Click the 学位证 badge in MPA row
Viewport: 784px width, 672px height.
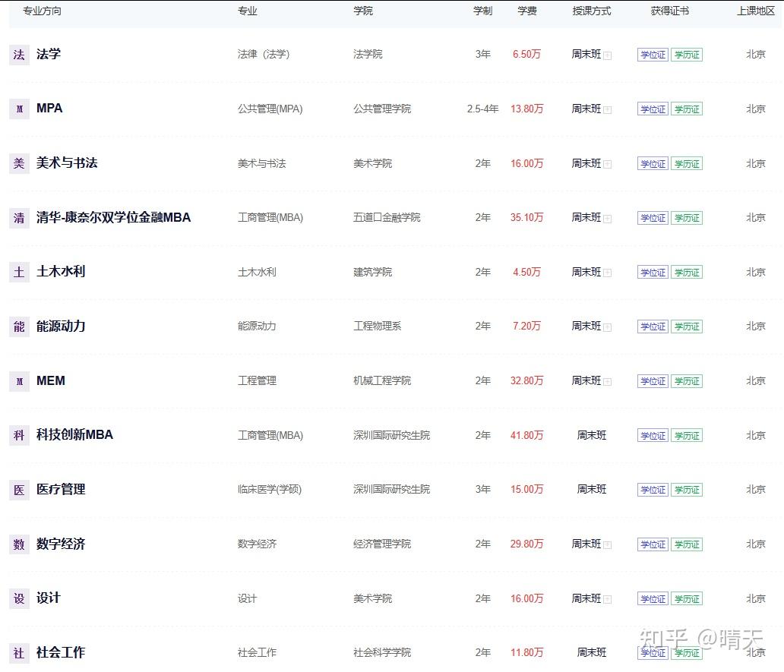653,109
